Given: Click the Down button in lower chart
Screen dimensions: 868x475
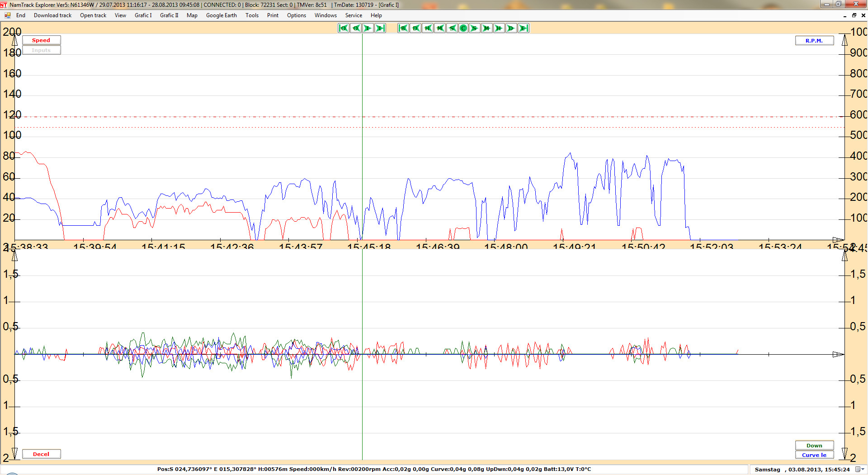Looking at the screenshot, I should [x=814, y=446].
